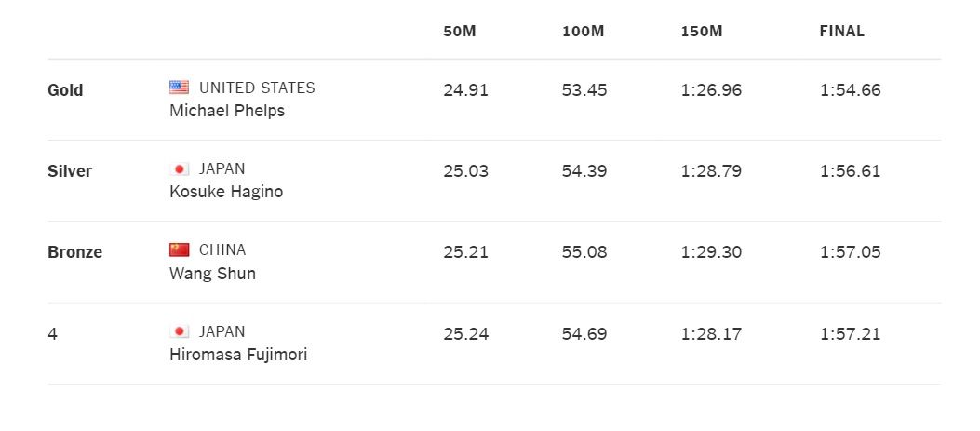Click the name Hiromasa Fujimori
Screen dimensions: 980x431
[238, 355]
